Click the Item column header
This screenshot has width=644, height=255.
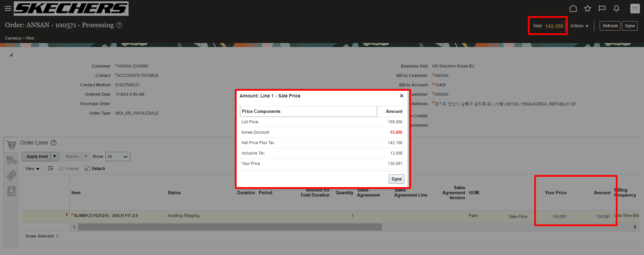coord(76,193)
